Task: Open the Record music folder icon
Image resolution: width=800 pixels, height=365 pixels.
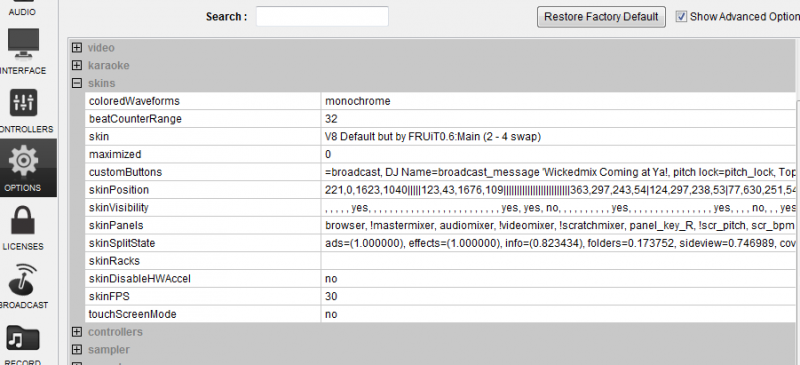Action: click(x=23, y=339)
